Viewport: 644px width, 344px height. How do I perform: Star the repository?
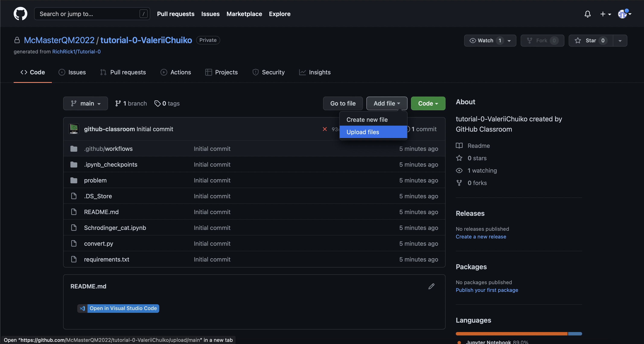[591, 41]
